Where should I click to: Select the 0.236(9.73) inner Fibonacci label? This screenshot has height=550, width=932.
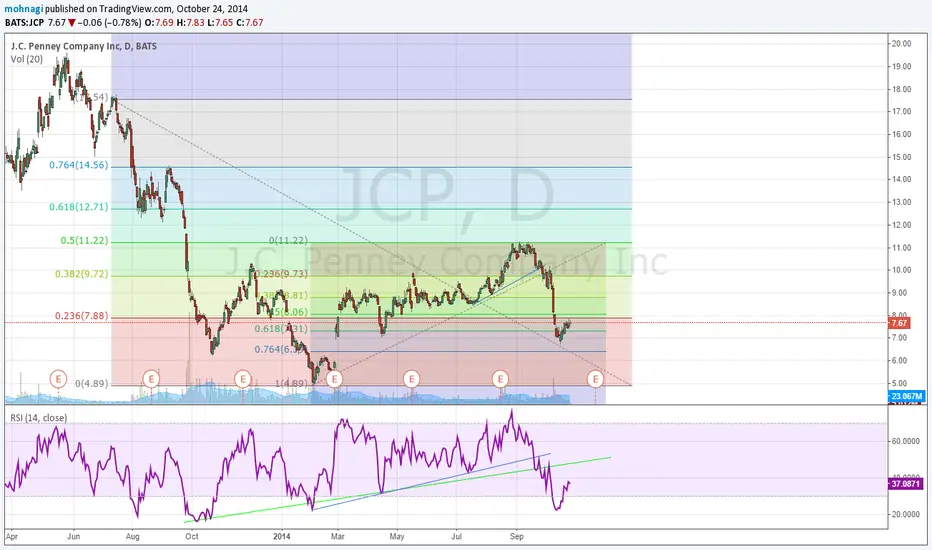tap(279, 274)
